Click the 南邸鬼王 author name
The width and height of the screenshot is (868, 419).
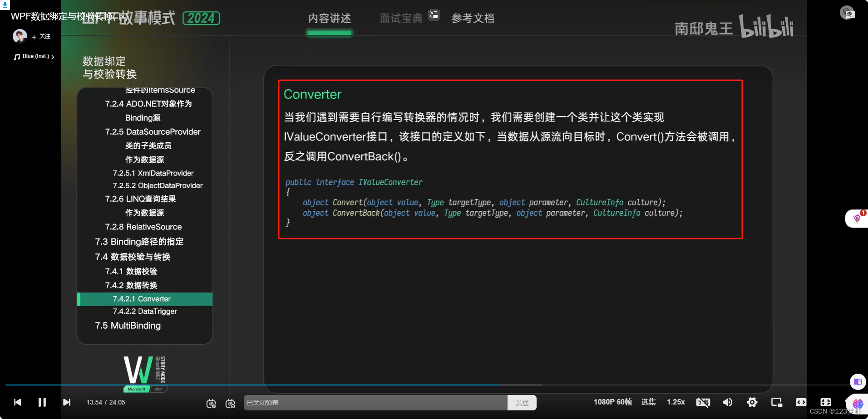click(704, 29)
